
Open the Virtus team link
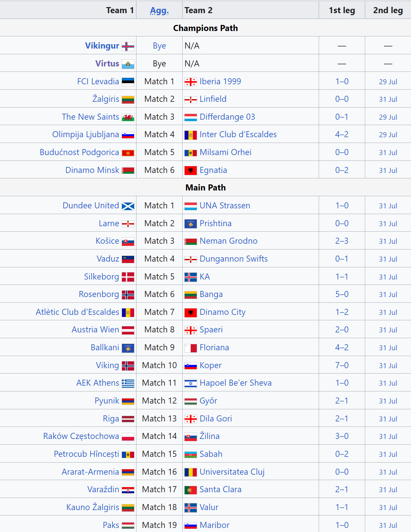107,64
